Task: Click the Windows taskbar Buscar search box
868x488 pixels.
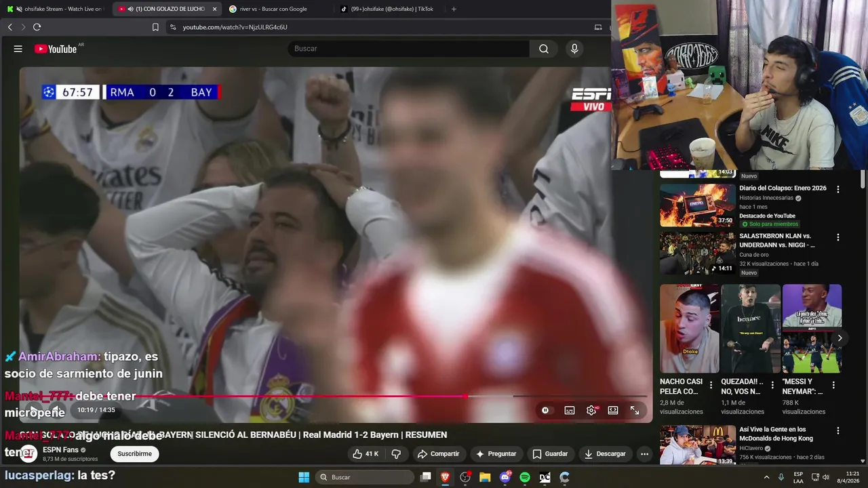Action: (365, 477)
